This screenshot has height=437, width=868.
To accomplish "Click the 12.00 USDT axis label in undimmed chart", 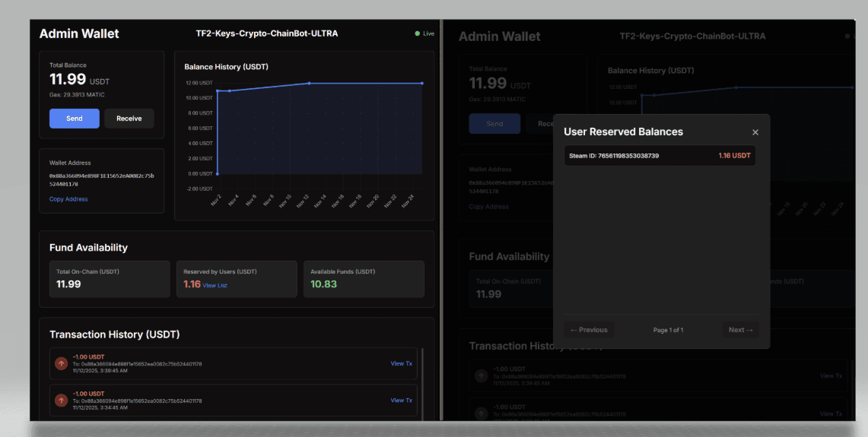I will click(199, 83).
